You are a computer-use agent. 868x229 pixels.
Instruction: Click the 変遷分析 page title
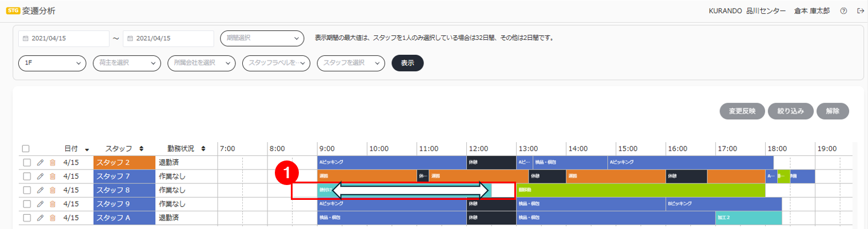[x=39, y=11]
